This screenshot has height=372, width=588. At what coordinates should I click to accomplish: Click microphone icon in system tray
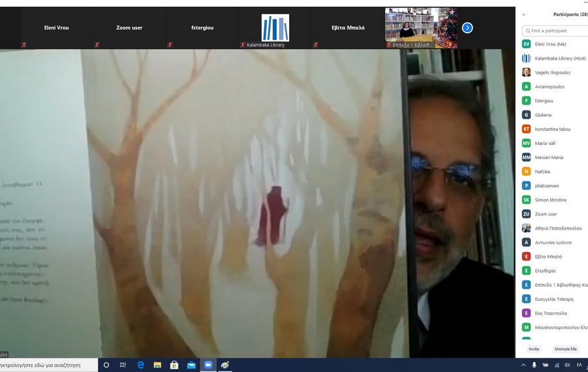[534, 365]
